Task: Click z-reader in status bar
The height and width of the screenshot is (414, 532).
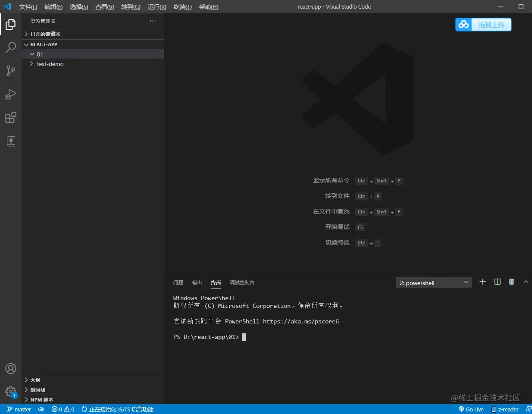Action: (x=505, y=409)
